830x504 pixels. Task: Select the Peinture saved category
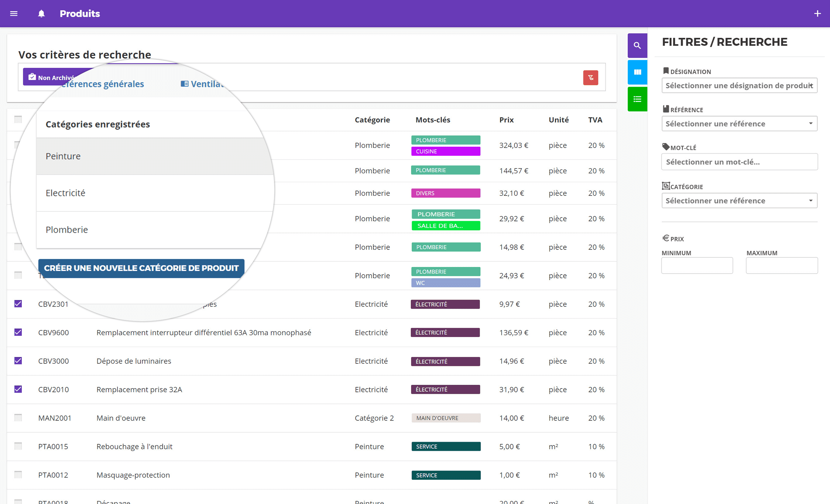tap(155, 156)
